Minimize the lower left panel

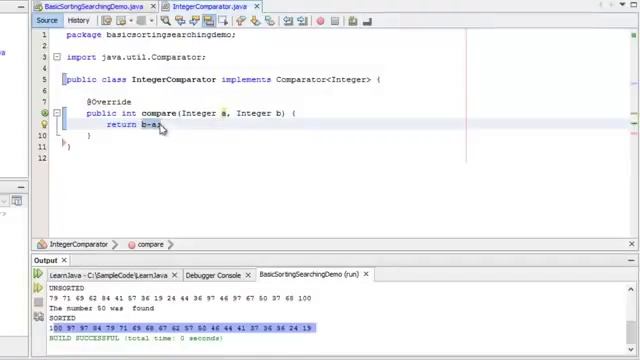[21, 187]
